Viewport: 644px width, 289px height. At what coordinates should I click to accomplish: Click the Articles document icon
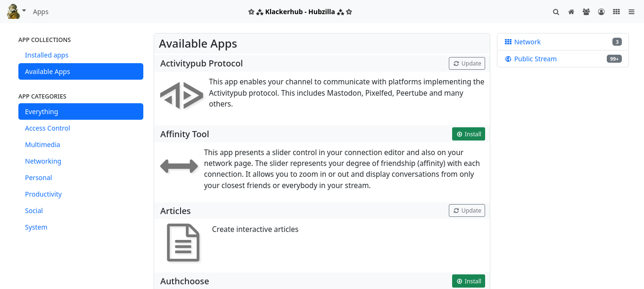tap(183, 242)
